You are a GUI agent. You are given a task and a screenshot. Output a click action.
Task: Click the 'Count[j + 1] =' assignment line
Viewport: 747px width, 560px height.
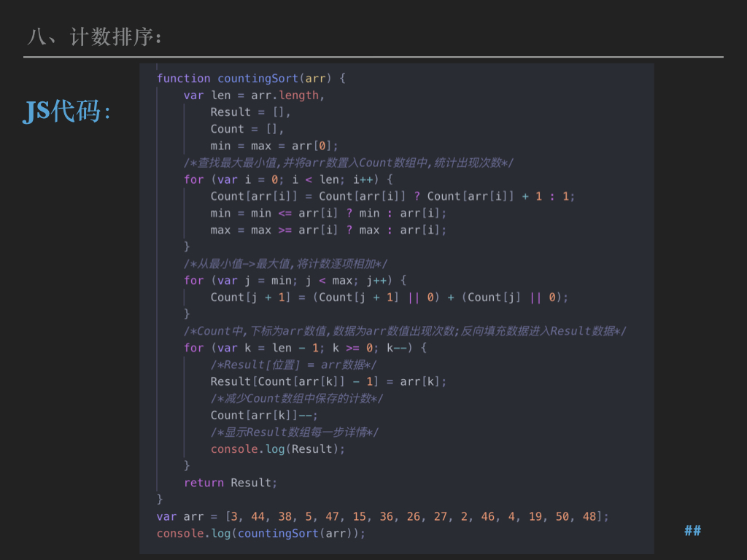(x=389, y=297)
